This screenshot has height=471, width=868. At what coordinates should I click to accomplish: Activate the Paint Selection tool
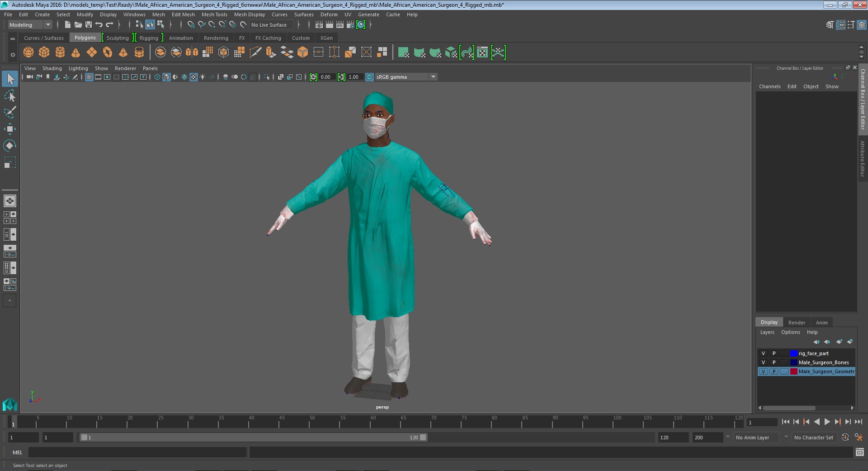point(10,112)
